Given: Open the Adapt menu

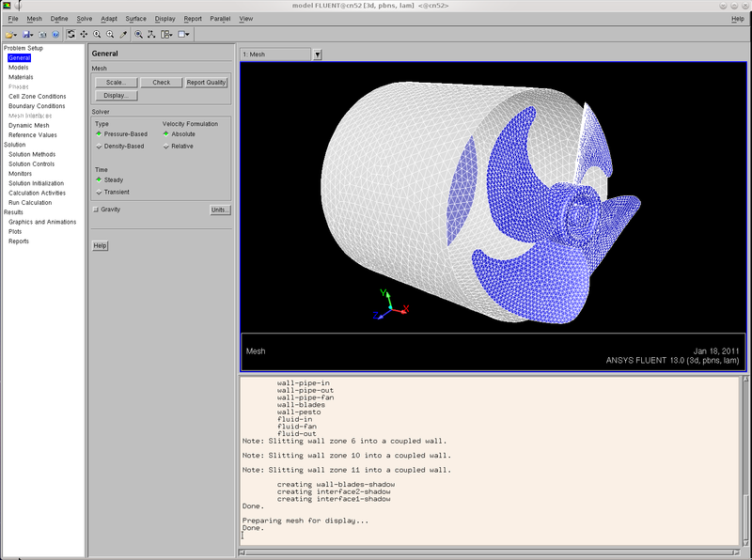Looking at the screenshot, I should point(110,19).
